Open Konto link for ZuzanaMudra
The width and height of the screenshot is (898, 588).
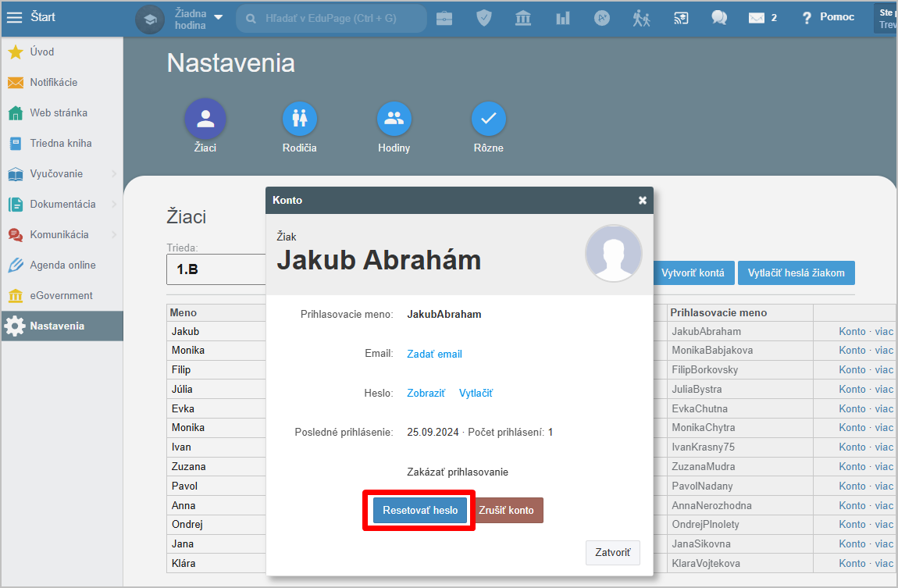(852, 467)
